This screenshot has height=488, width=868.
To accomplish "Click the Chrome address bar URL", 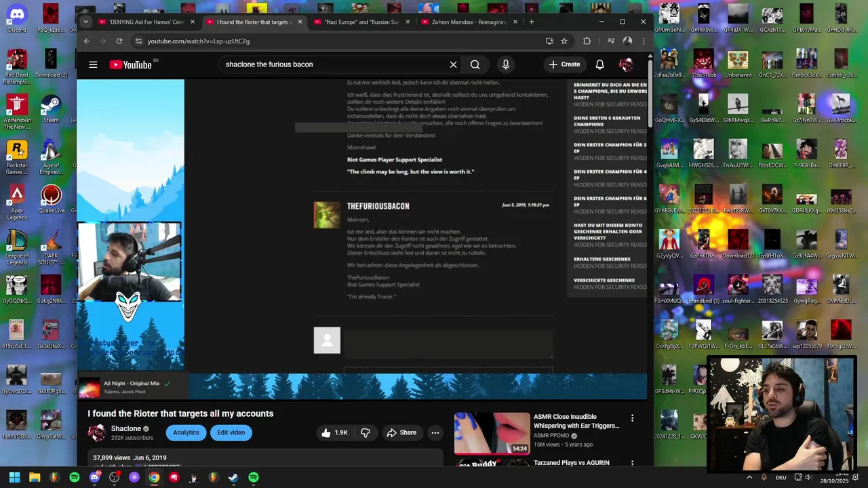I will coord(199,41).
